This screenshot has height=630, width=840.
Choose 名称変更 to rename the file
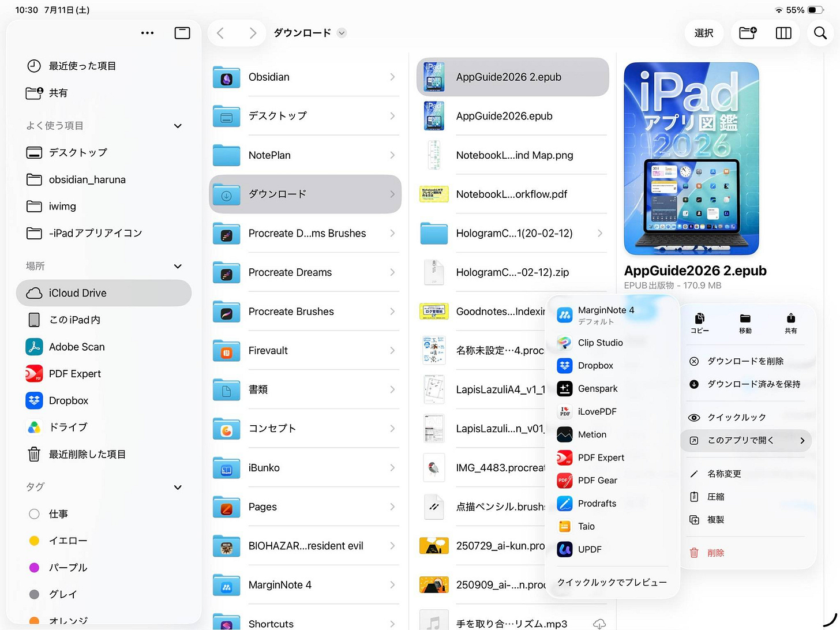pyautogui.click(x=747, y=474)
